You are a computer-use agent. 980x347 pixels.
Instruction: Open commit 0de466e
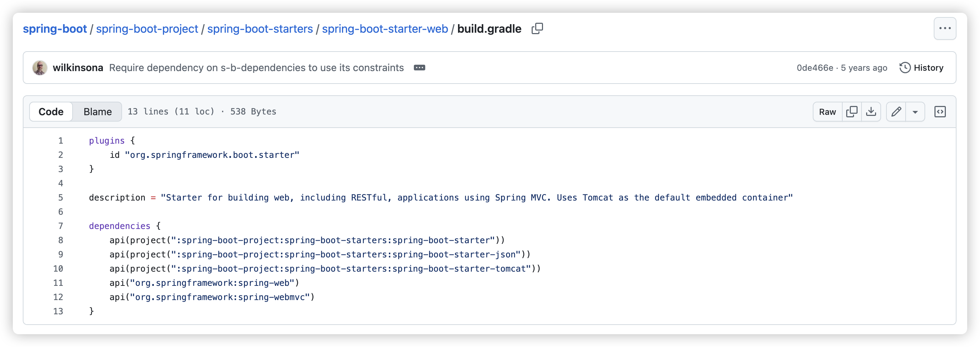coord(815,68)
